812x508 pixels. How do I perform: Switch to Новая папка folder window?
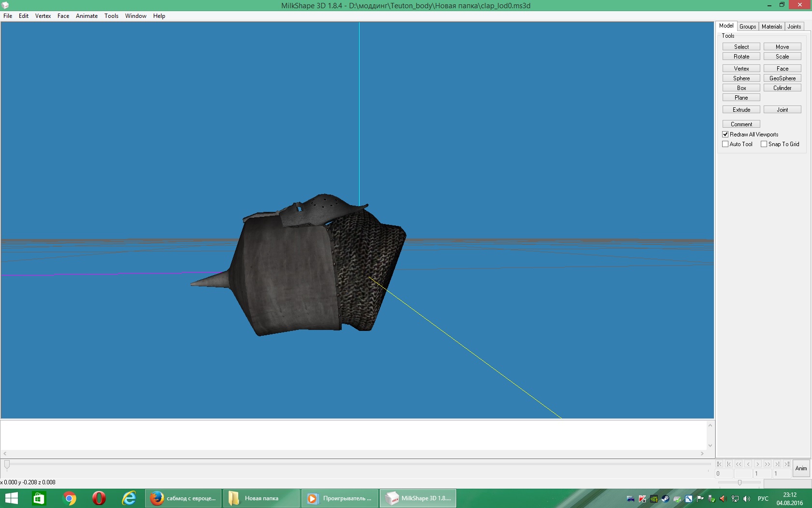(x=261, y=498)
